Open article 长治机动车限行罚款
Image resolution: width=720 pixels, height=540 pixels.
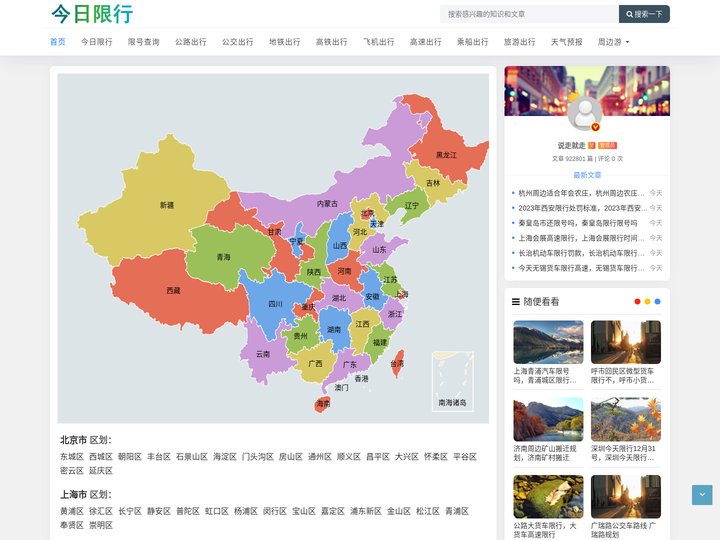point(581,253)
